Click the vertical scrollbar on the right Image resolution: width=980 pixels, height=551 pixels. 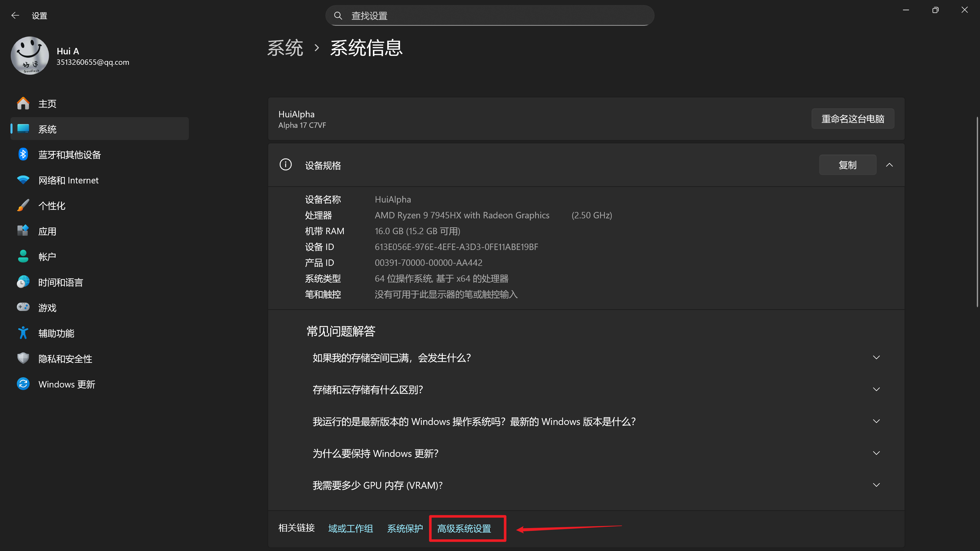click(977, 212)
